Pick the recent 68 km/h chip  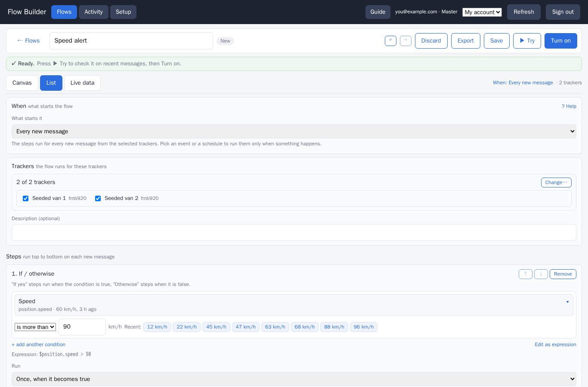pos(305,327)
